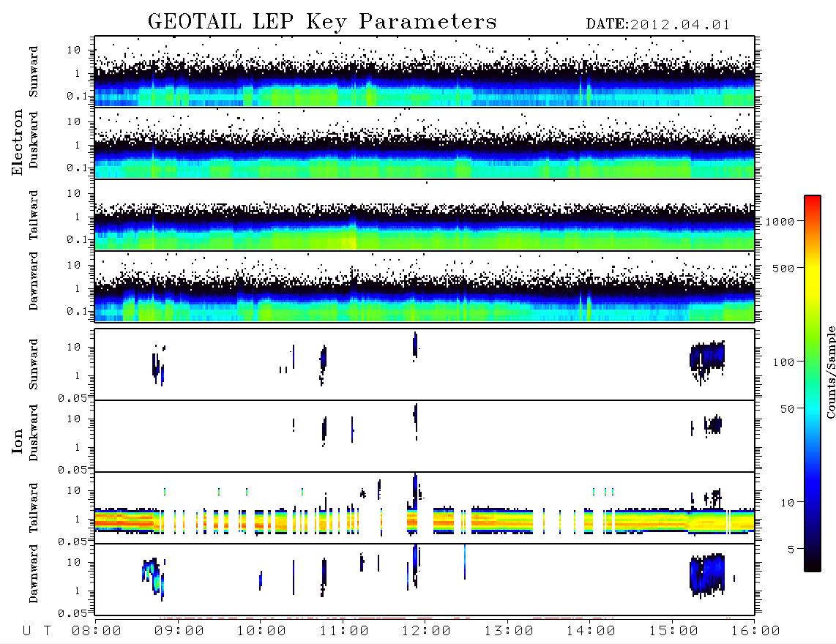
Task: Select the 13:00 time tick label
Action: 509,631
